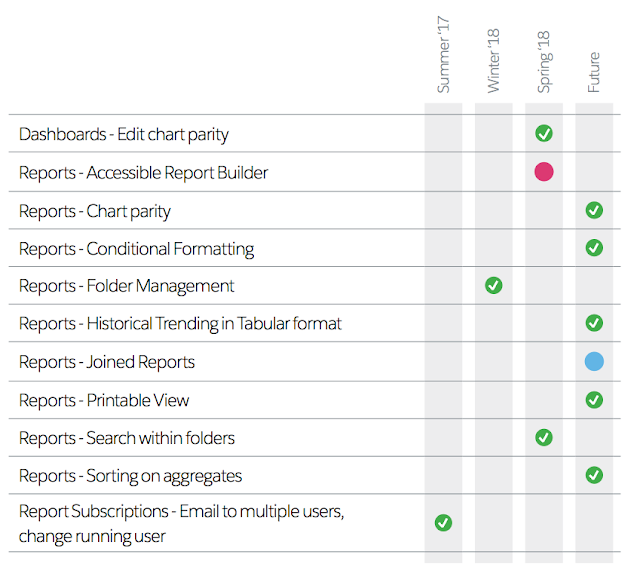Click the Sorting on aggregates green checkmark
This screenshot has height=573, width=640.
[x=594, y=475]
